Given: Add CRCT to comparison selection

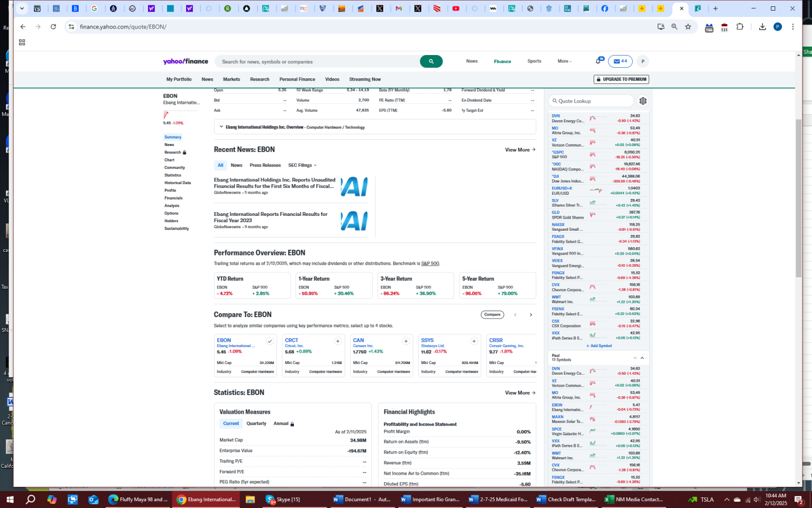Looking at the screenshot, I should tap(338, 341).
